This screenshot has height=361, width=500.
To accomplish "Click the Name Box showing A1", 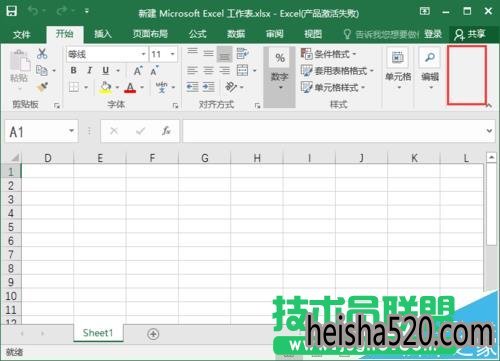I will click(x=41, y=132).
